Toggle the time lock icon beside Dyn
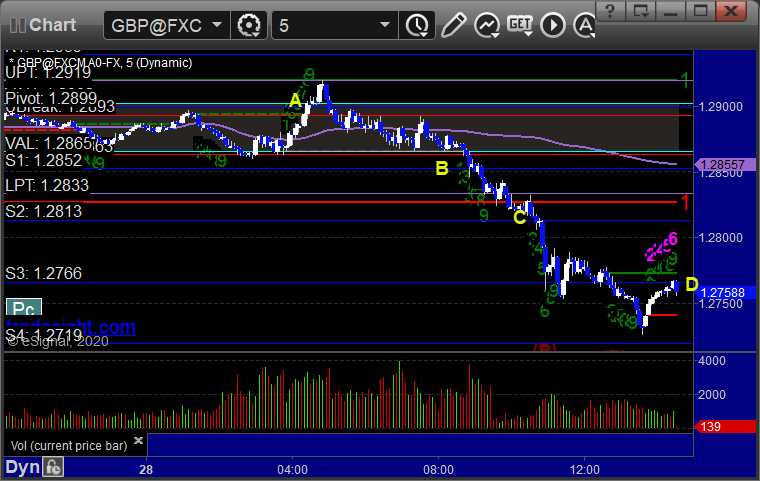 (x=53, y=467)
